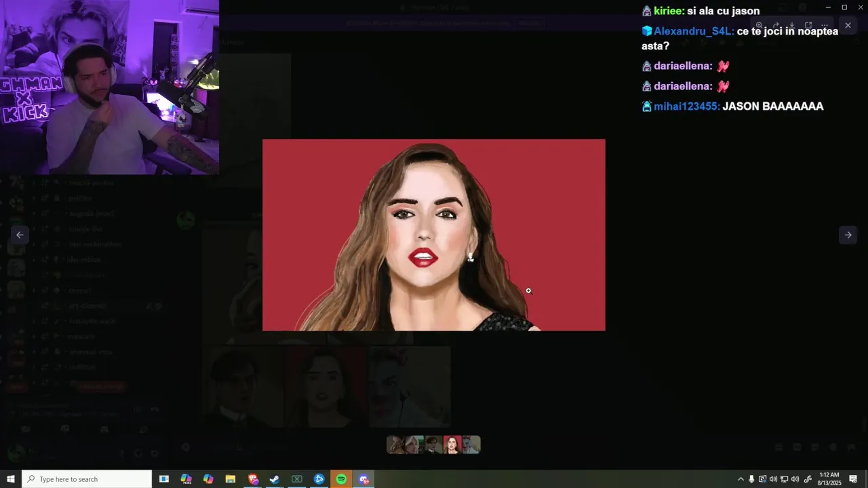Open the Copilot taskbar icon
This screenshot has width=868, height=488.
click(208, 479)
